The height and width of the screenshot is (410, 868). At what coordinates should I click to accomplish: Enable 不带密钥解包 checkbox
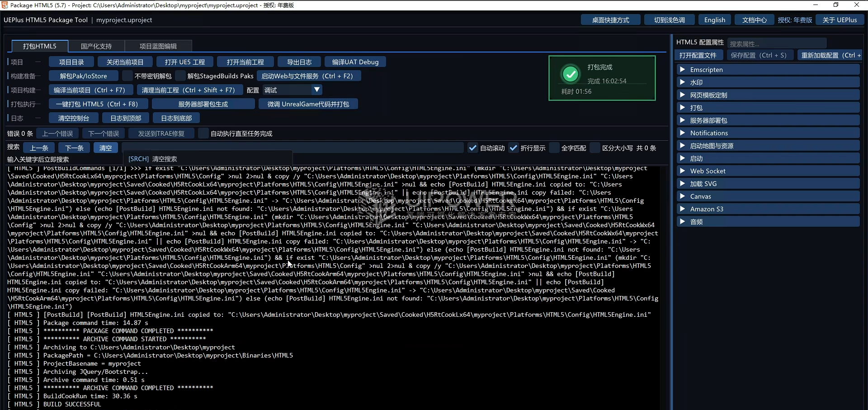coord(128,76)
